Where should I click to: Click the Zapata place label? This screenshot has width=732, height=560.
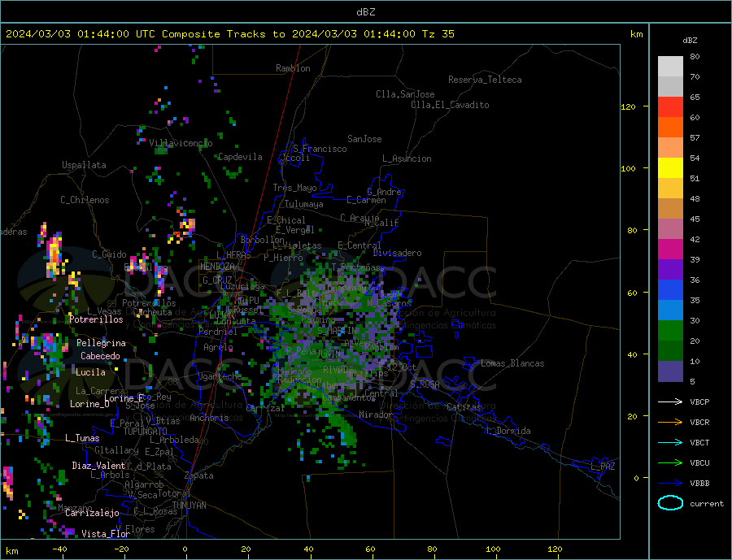199,475
